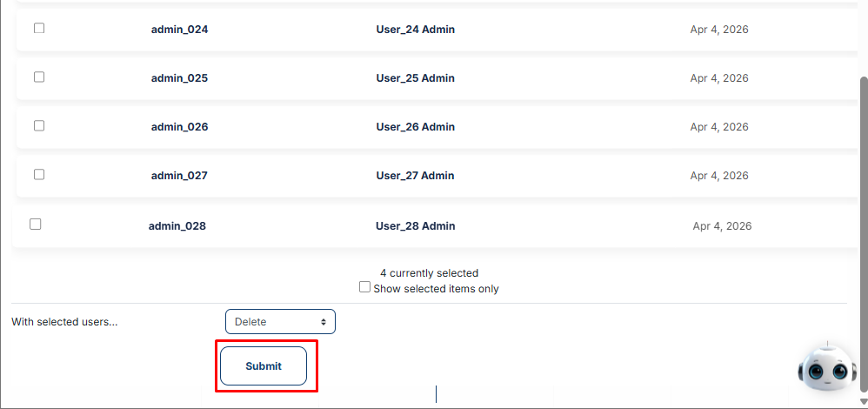Open the admin_025 username link
The image size is (868, 409).
[x=179, y=78]
